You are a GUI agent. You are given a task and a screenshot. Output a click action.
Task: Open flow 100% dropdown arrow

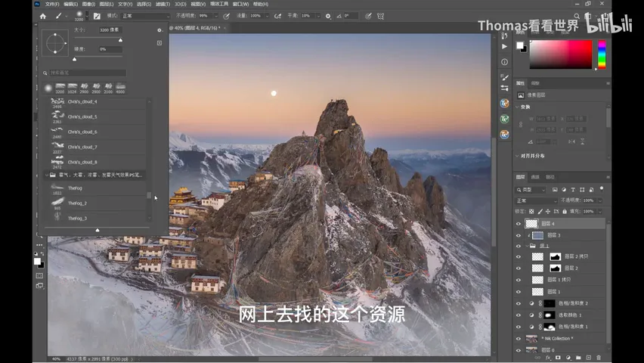tap(267, 16)
